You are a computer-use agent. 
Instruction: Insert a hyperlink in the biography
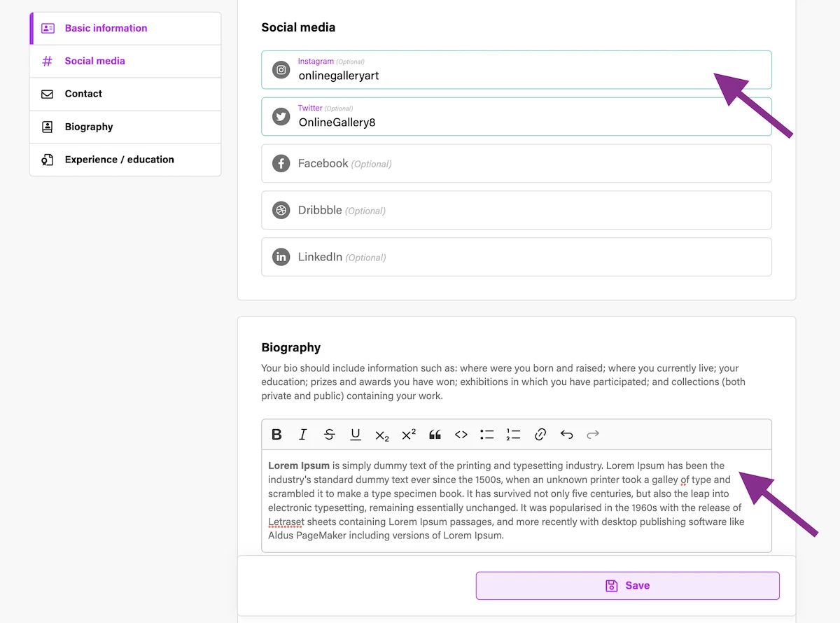[x=540, y=435]
